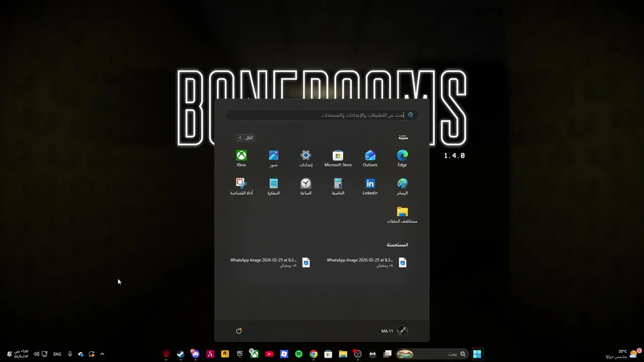Switch input language ENG indicator
644x362 pixels.
(x=57, y=354)
